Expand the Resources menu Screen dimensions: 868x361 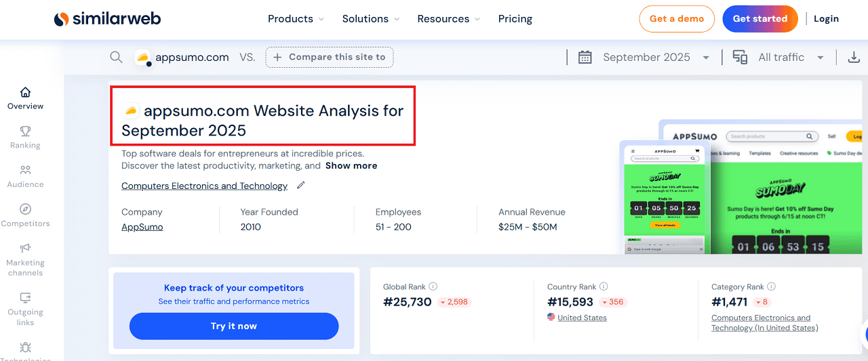[x=449, y=19]
